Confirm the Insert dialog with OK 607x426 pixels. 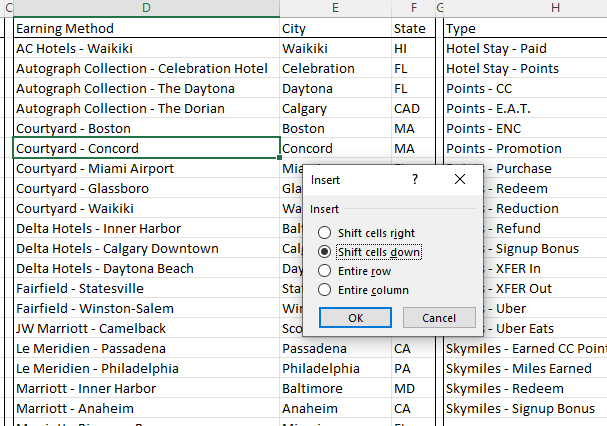[355, 318]
